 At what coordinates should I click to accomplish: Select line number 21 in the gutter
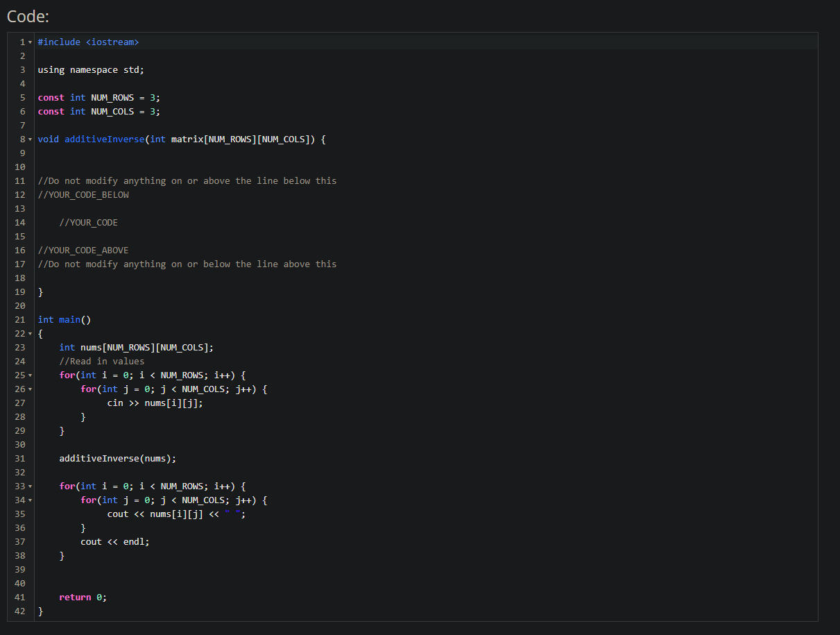coord(19,319)
